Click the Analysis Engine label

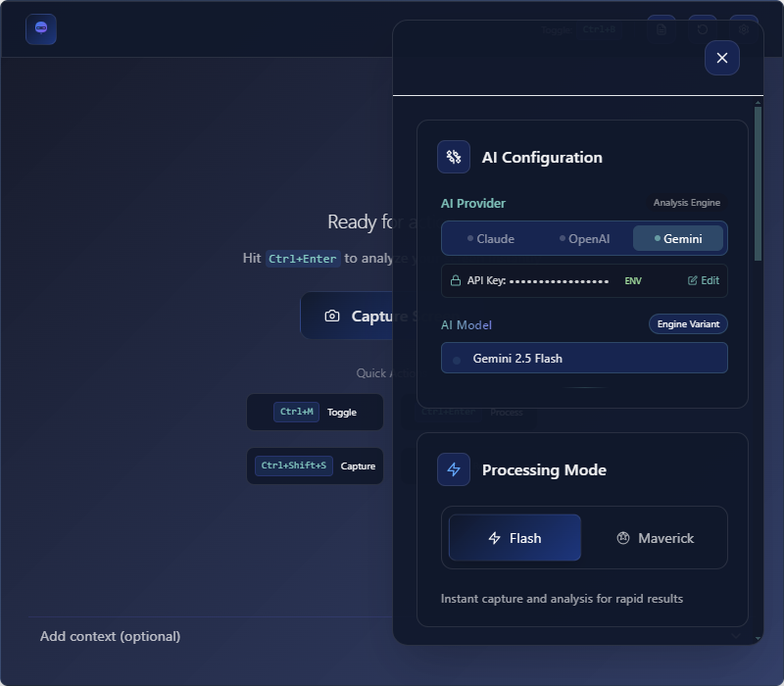click(x=687, y=203)
